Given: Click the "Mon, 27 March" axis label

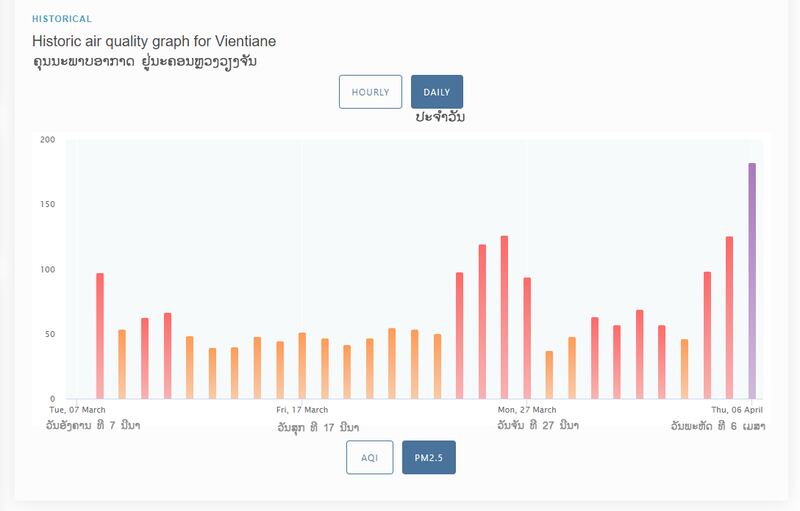Looking at the screenshot, I should coord(527,410).
